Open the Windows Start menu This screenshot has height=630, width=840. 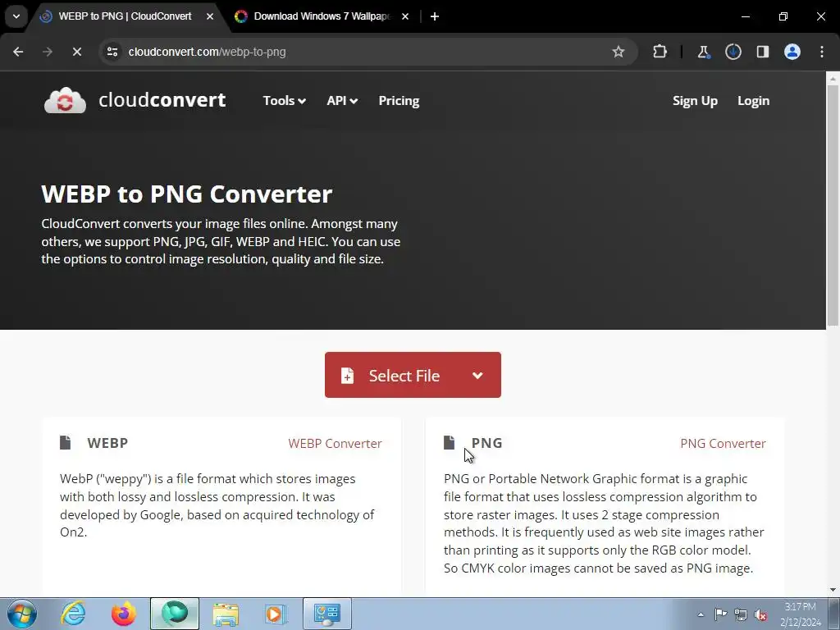coord(22,614)
